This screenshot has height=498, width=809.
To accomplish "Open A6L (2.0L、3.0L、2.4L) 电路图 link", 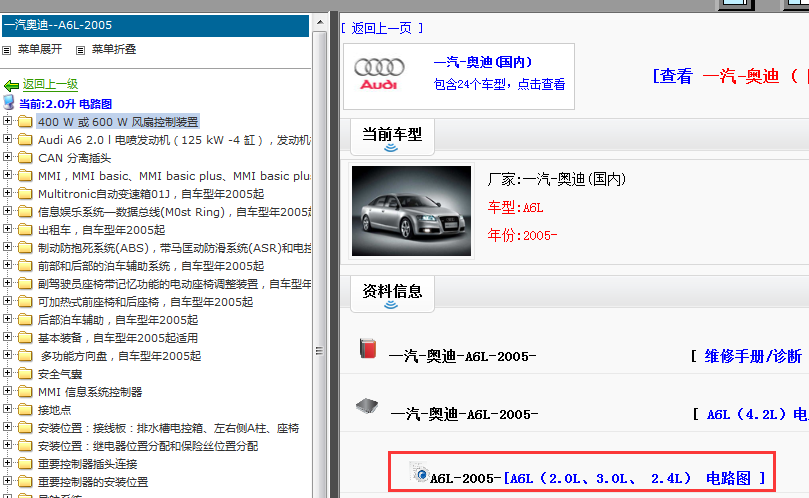I will tap(634, 478).
